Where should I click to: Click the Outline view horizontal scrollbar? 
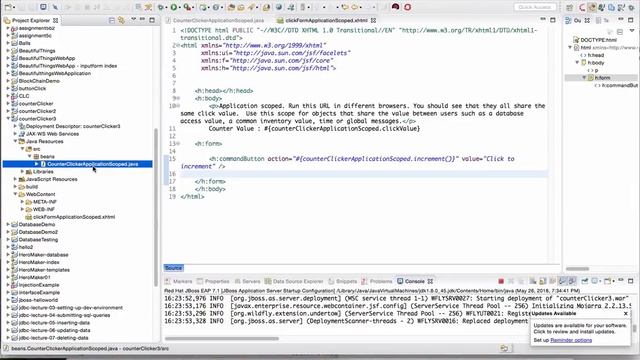pyautogui.click(x=577, y=269)
